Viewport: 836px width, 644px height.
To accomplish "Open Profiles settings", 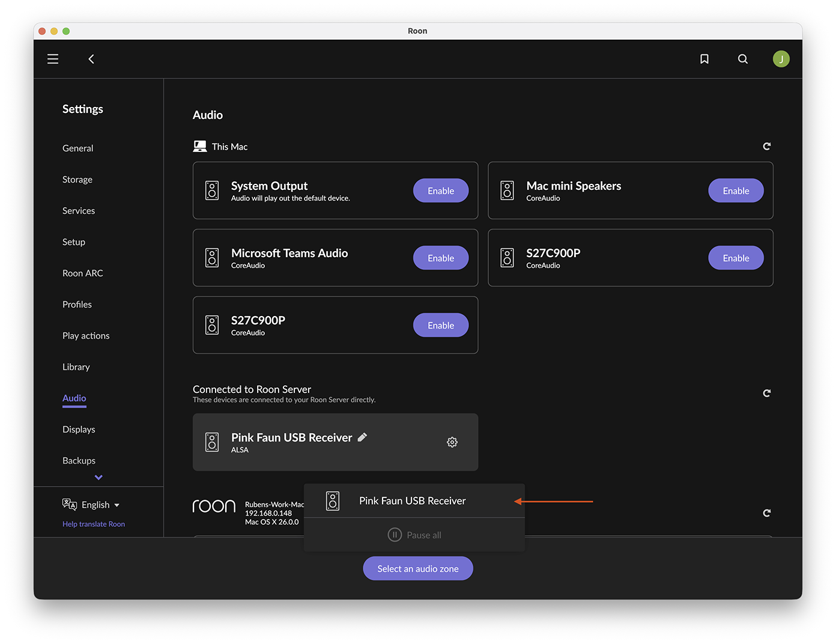I will [x=77, y=304].
